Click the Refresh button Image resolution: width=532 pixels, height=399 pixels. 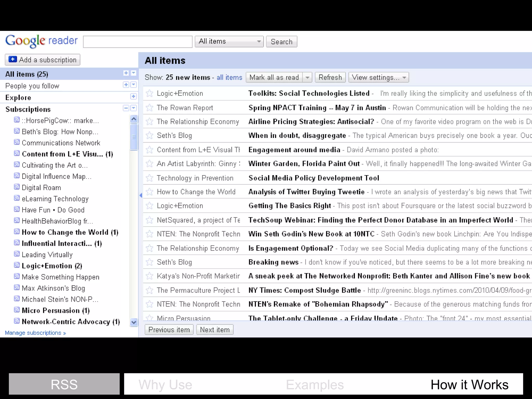tap(330, 77)
